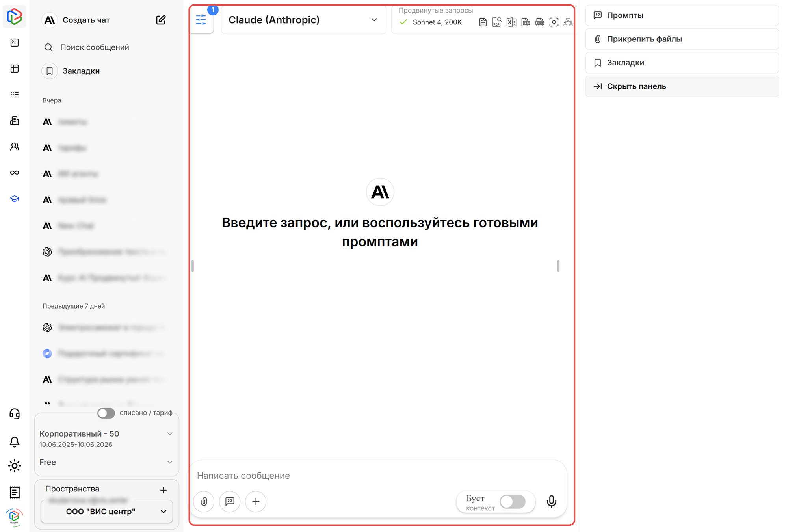Toggle the Буст контекст switch

pyautogui.click(x=513, y=502)
